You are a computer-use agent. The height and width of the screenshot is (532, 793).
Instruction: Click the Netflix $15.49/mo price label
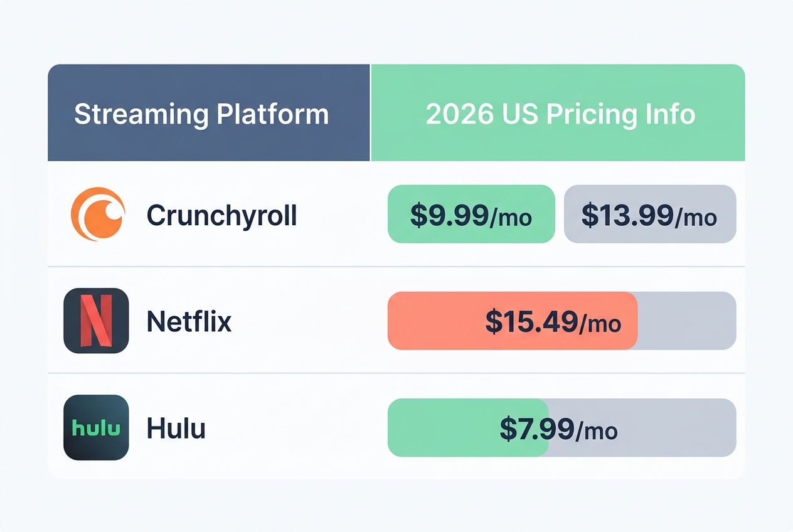553,322
